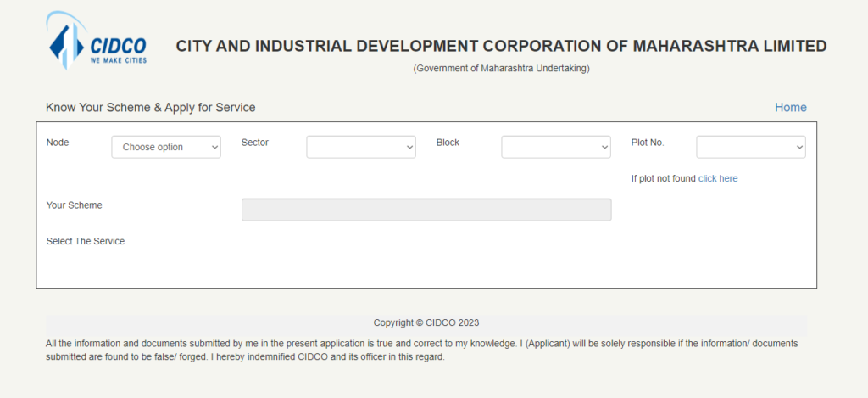The image size is (868, 398).
Task: Click 'Know Your Scheme & Apply for Service' heading
Action: coord(151,108)
